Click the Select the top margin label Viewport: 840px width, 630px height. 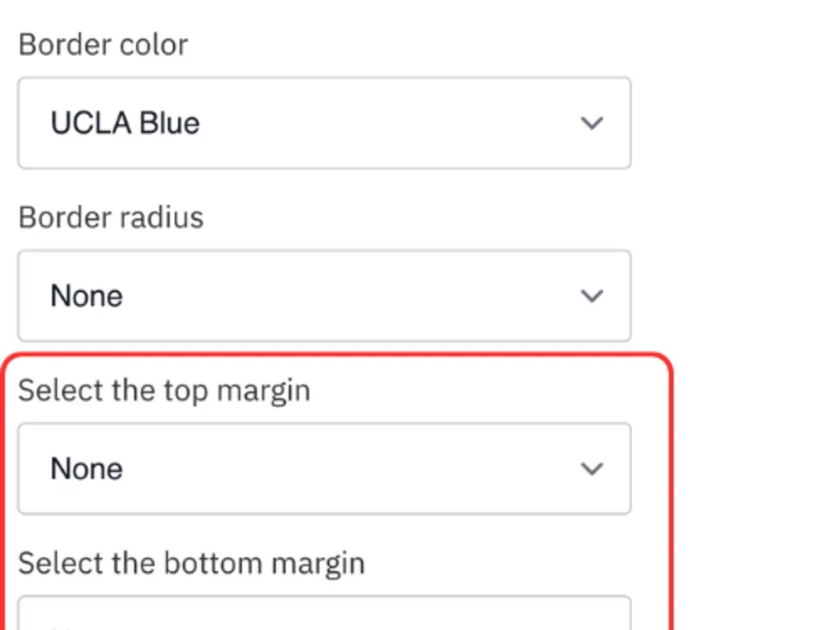[164, 390]
